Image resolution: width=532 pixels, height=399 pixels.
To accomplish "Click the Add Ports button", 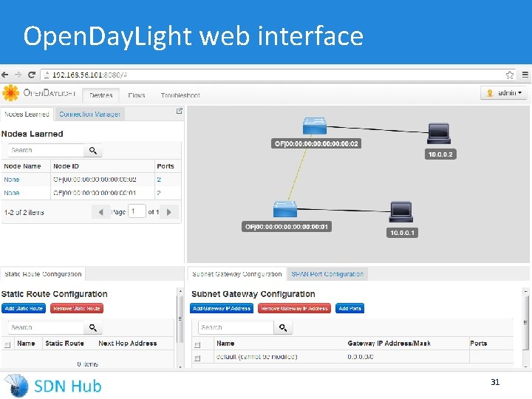I will click(349, 308).
